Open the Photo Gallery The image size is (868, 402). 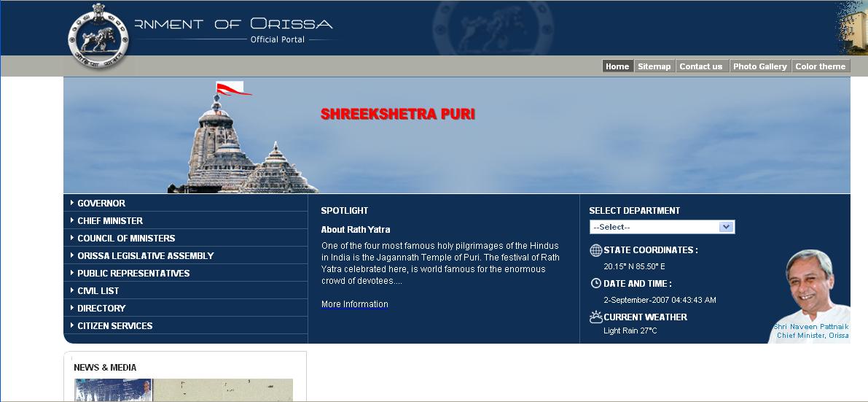[760, 66]
